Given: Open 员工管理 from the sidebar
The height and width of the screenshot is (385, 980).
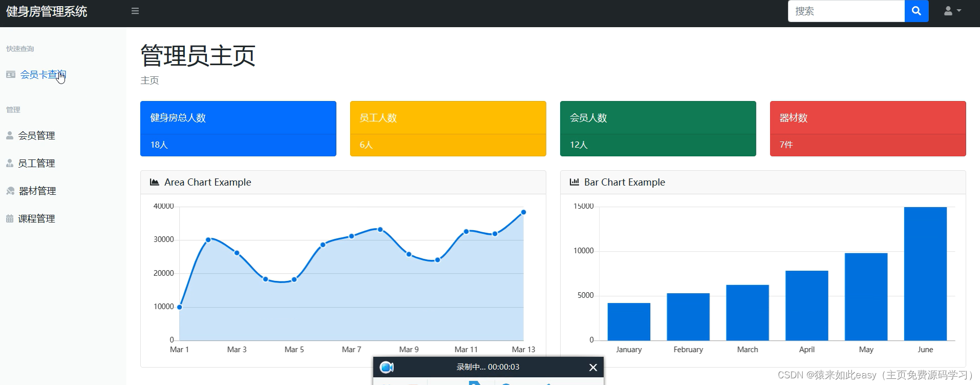Looking at the screenshot, I should point(36,164).
